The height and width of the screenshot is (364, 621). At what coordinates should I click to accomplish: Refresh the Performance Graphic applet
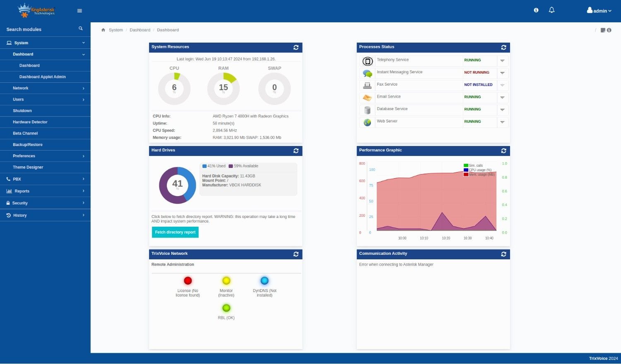(503, 151)
